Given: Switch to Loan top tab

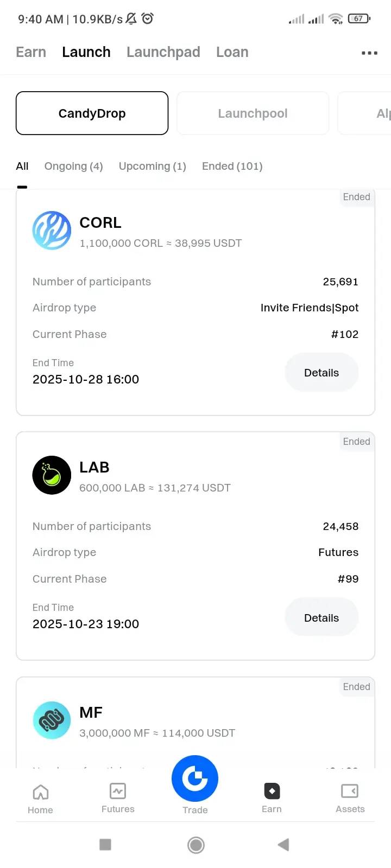Looking at the screenshot, I should coord(232,52).
